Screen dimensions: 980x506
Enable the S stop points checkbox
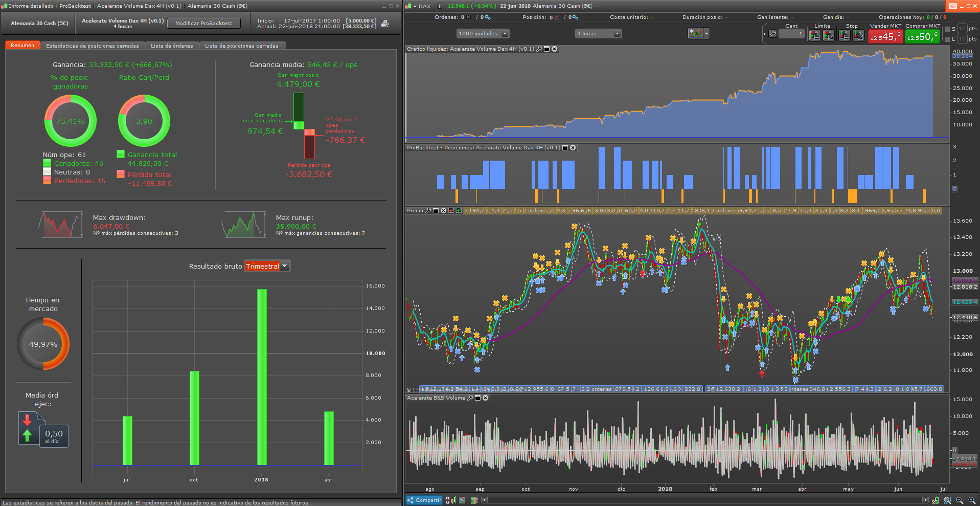point(947,29)
